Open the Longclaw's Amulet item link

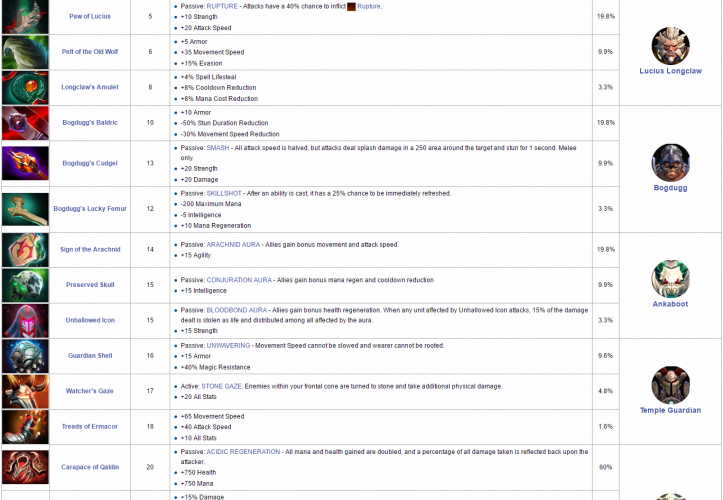pos(91,87)
